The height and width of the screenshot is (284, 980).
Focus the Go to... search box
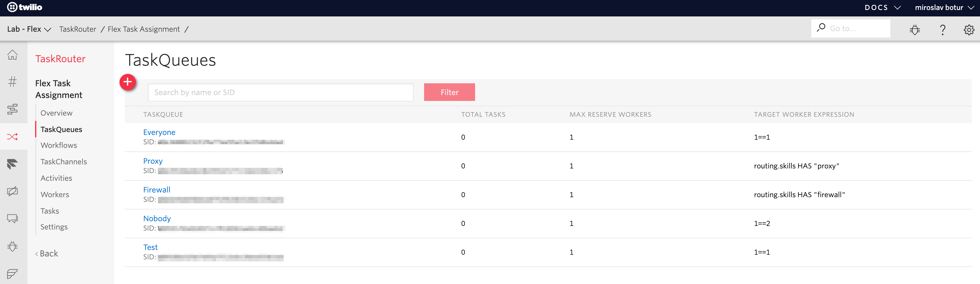(851, 28)
